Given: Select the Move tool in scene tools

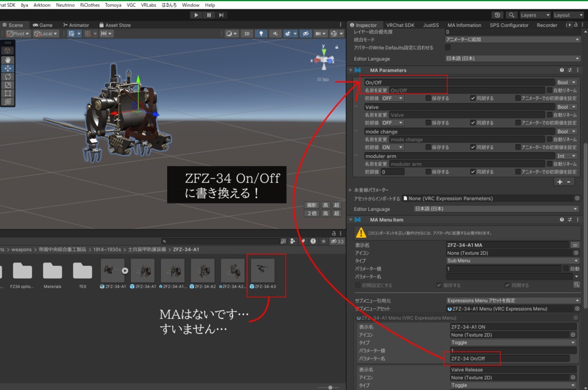Looking at the screenshot, I should click(7, 68).
